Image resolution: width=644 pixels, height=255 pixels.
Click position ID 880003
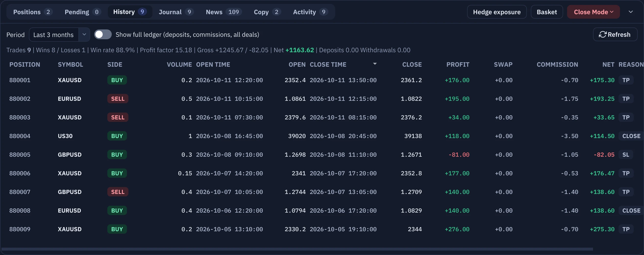pos(20,117)
